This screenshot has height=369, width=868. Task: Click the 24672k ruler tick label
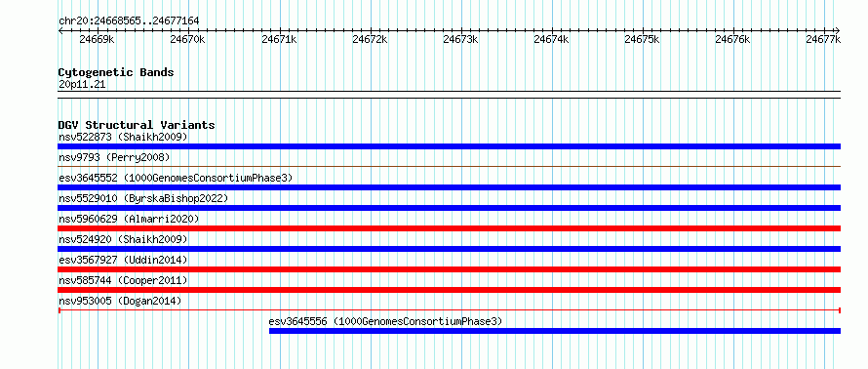pyautogui.click(x=370, y=39)
